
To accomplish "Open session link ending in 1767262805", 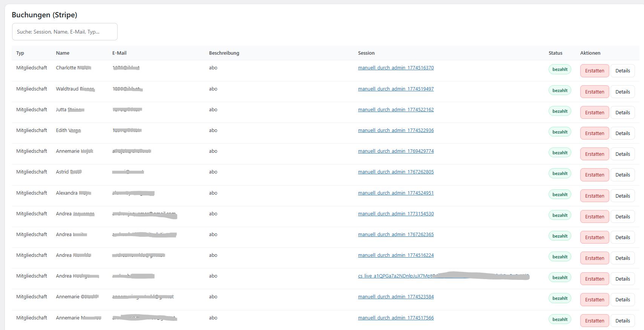I will [396, 172].
